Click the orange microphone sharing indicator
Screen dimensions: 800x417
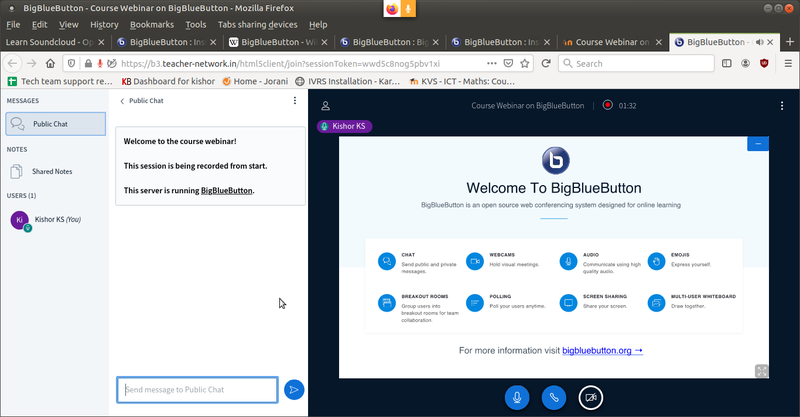coord(408,9)
